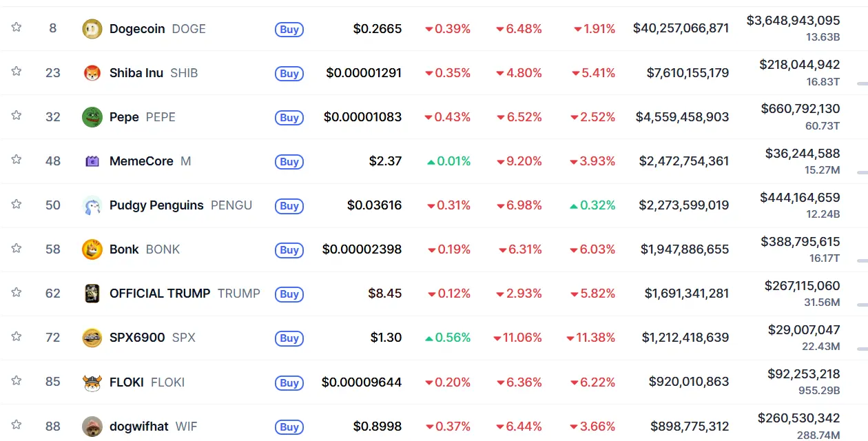Toggle the watchlist star for Pepe
This screenshot has width=868, height=441.
[x=16, y=116]
